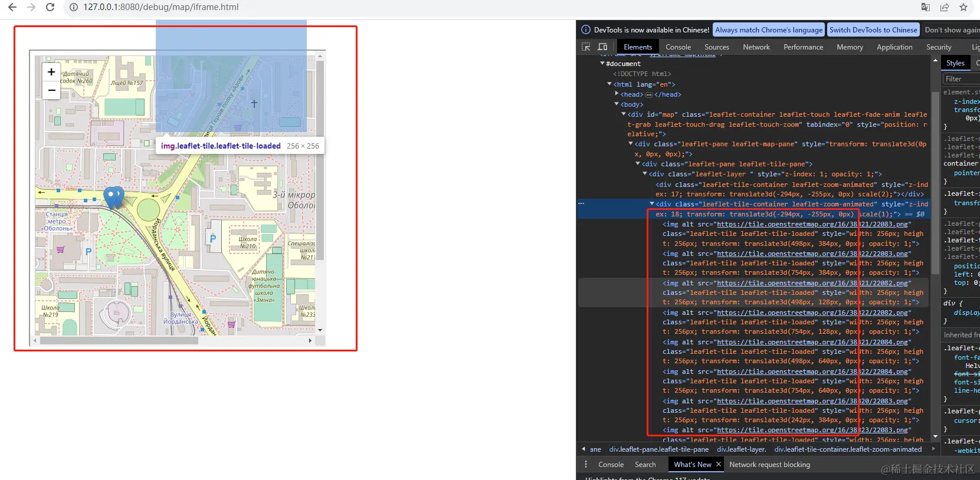Collapse the div id="map" element
Screen dimensions: 980x480
624,114
